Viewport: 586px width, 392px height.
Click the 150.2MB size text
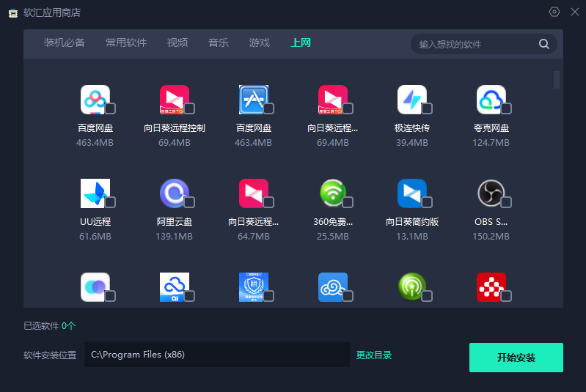coord(491,237)
